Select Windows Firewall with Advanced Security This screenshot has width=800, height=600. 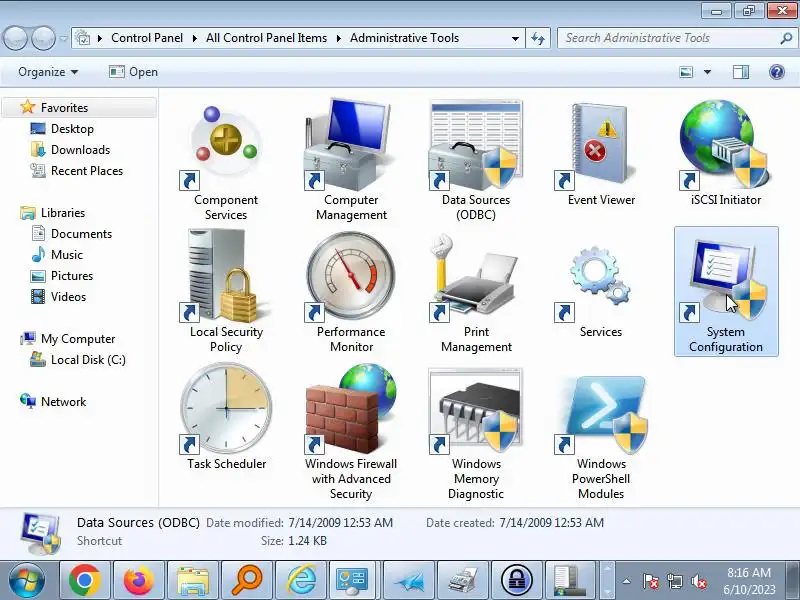(351, 431)
